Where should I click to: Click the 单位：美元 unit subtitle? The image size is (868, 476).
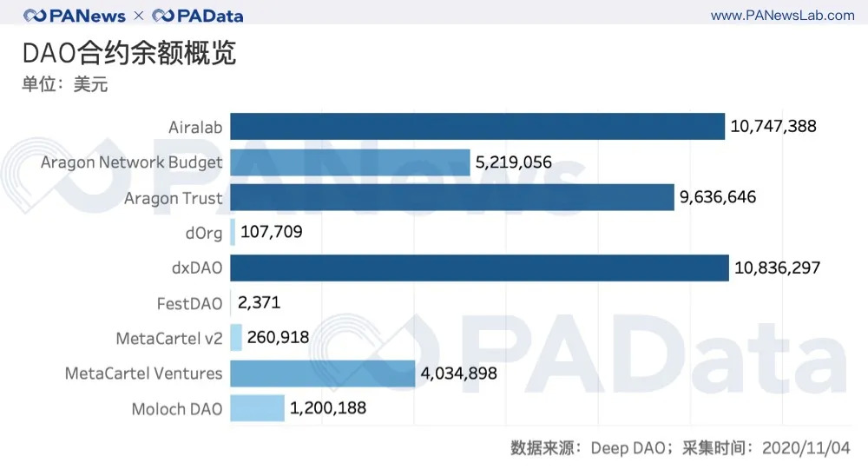pyautogui.click(x=65, y=85)
